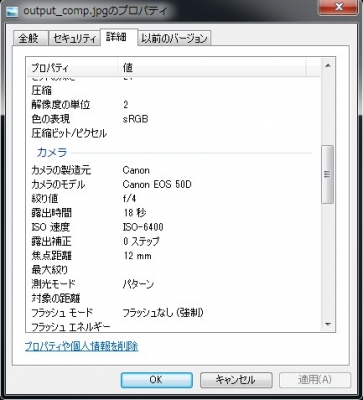The image size is (363, 400).
Task: Collapse the カメラ section header
Action: click(x=52, y=153)
